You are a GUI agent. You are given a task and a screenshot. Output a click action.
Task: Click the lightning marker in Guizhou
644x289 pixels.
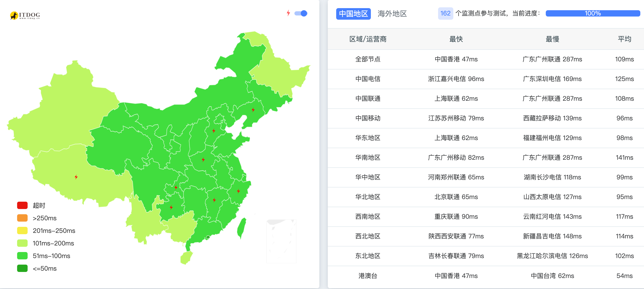point(171,207)
